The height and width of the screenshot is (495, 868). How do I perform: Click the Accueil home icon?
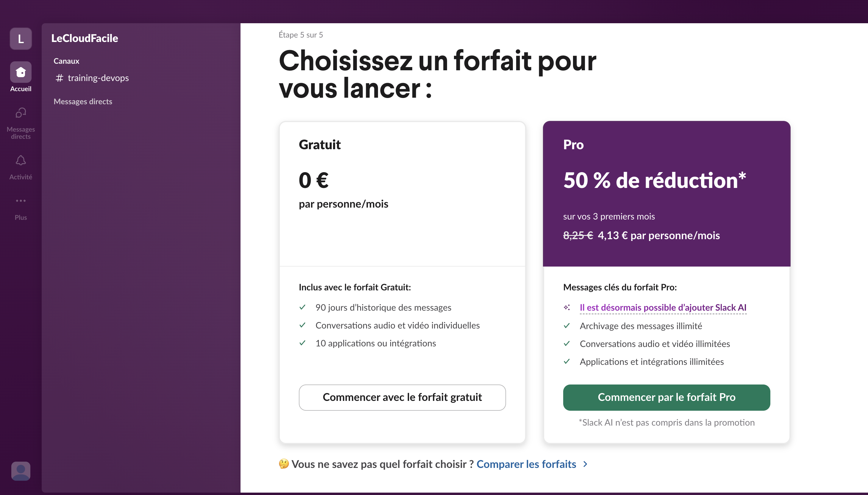pyautogui.click(x=21, y=72)
